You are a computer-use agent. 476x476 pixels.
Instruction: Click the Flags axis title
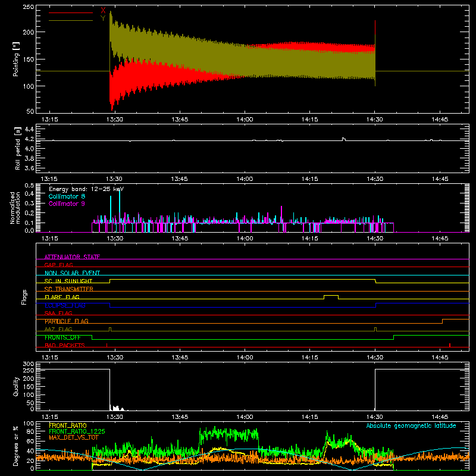24,297
